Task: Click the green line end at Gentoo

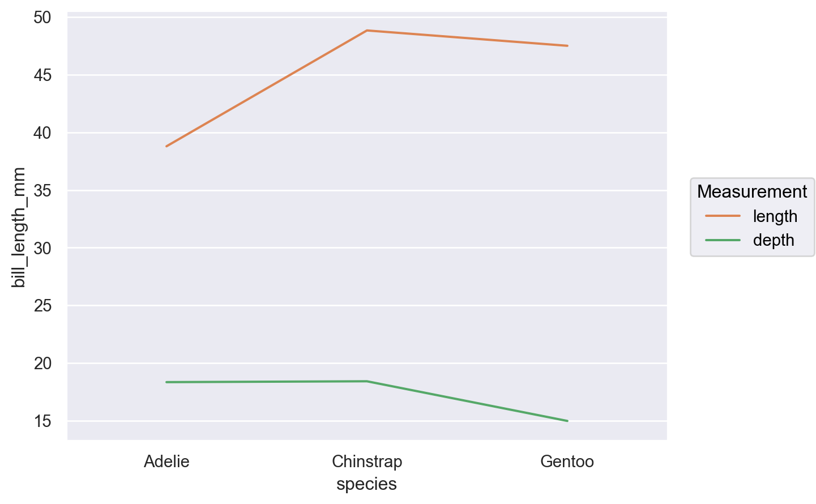Action: click(567, 421)
